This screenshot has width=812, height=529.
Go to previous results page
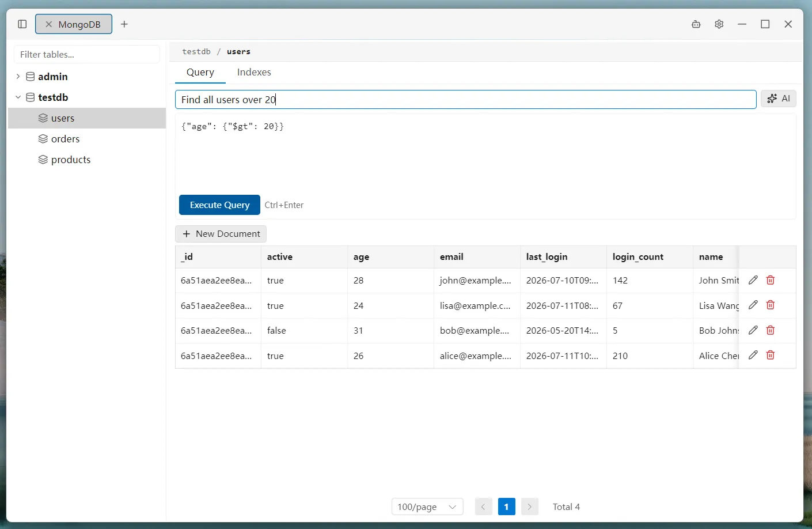click(x=483, y=507)
